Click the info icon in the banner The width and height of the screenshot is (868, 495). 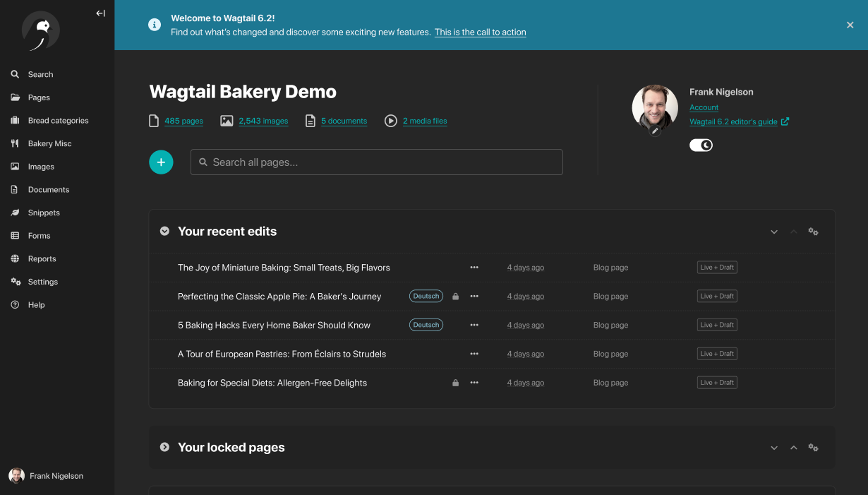click(x=155, y=25)
